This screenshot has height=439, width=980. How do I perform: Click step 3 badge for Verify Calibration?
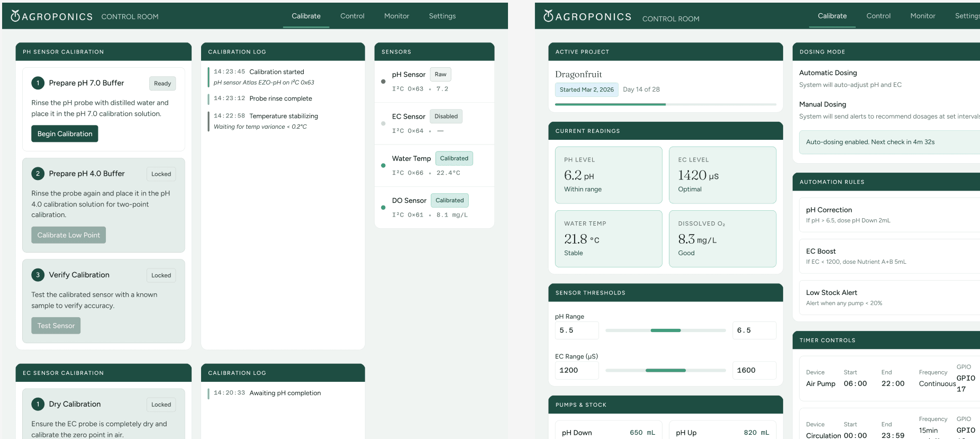coord(38,275)
